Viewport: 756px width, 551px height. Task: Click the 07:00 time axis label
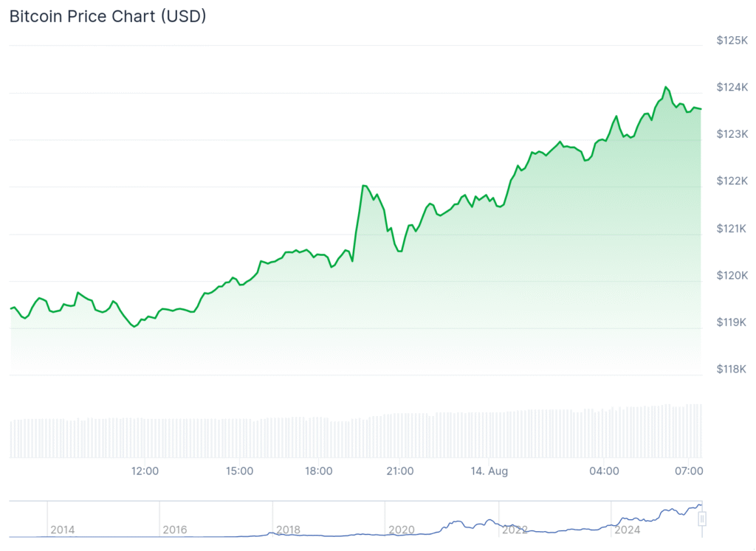pos(688,471)
